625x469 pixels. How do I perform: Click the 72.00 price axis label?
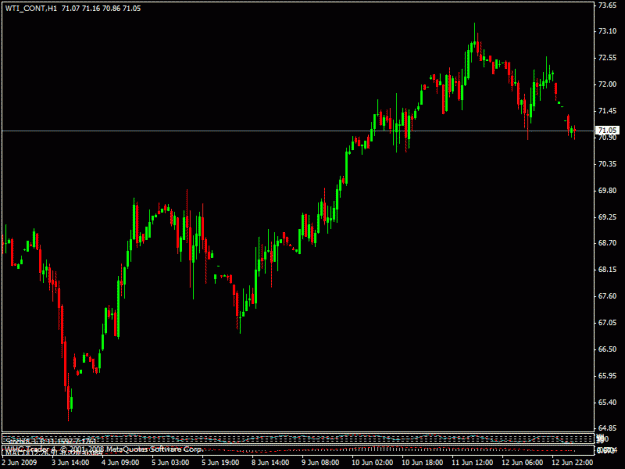coord(607,84)
